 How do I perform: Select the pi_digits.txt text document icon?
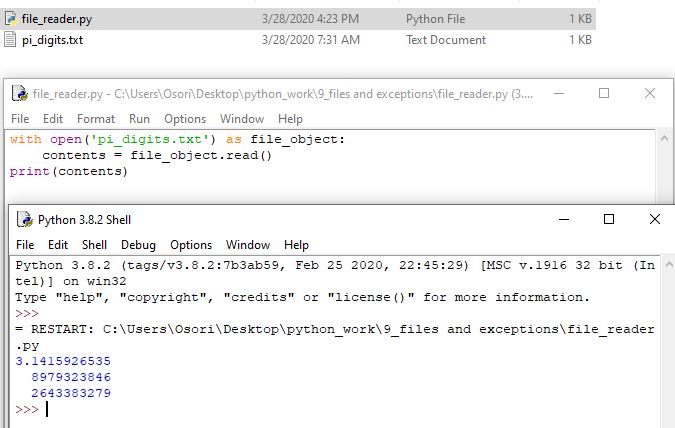(x=10, y=40)
